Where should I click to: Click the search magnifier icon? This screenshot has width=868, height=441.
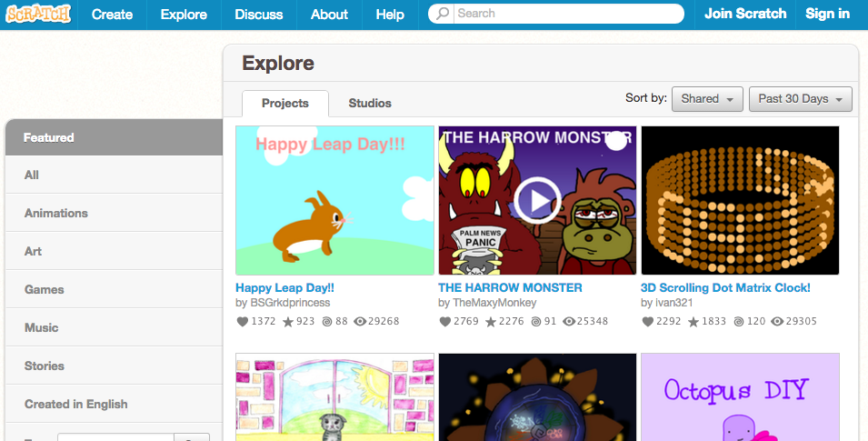(x=443, y=14)
